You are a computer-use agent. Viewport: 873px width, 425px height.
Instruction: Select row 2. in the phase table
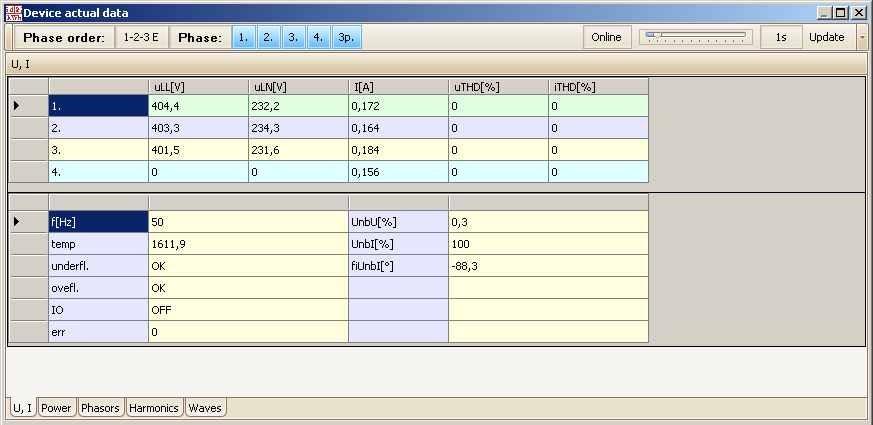click(98, 128)
